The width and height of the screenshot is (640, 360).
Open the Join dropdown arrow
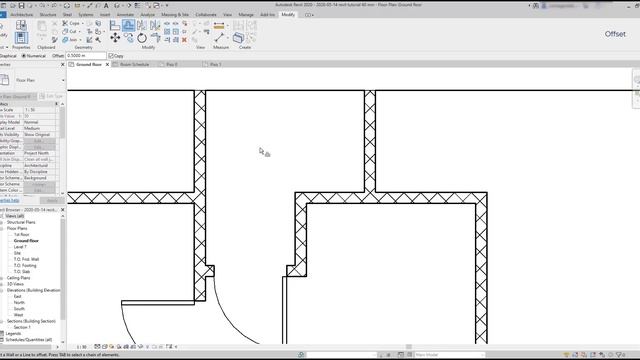pos(80,40)
